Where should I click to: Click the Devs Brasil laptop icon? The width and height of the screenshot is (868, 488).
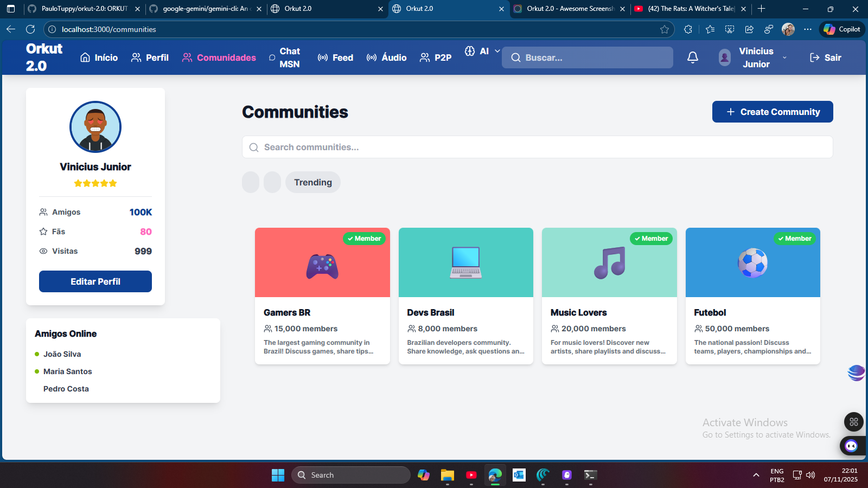[465, 262]
